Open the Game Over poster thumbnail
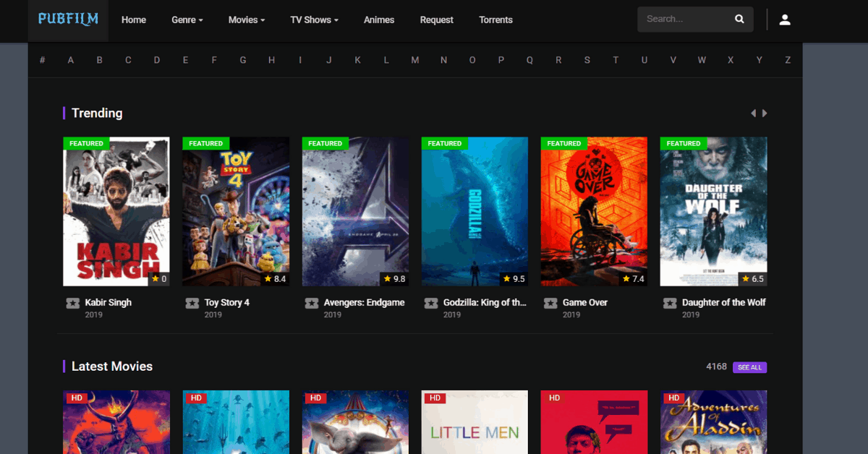The height and width of the screenshot is (454, 868). tap(594, 212)
